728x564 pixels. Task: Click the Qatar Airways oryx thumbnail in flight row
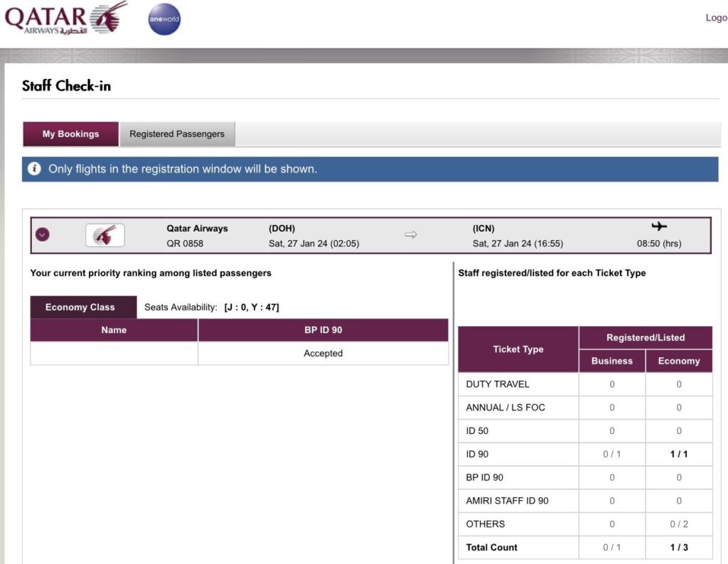coord(105,235)
